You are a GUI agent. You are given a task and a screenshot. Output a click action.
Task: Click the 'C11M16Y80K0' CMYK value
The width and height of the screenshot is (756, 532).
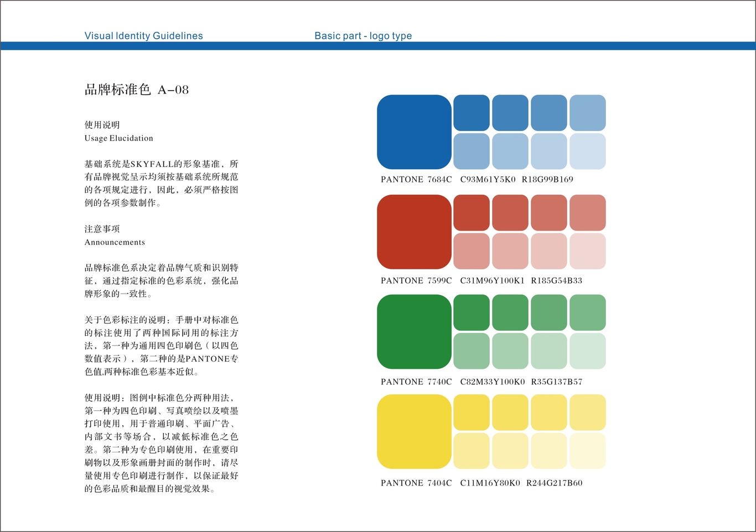[490, 483]
